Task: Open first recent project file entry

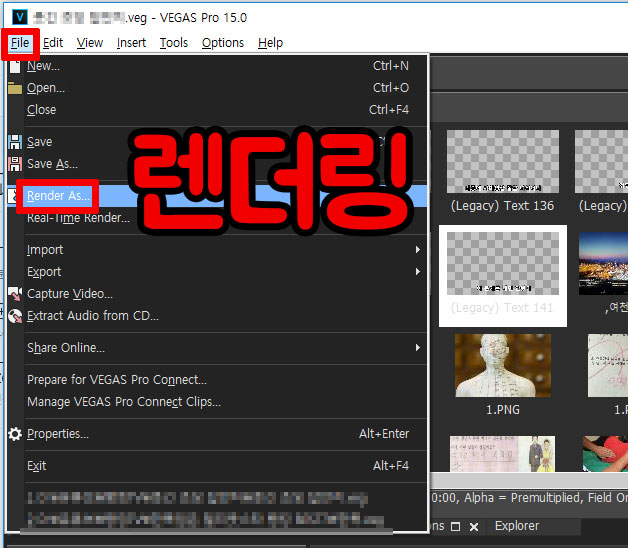Action: (197, 498)
